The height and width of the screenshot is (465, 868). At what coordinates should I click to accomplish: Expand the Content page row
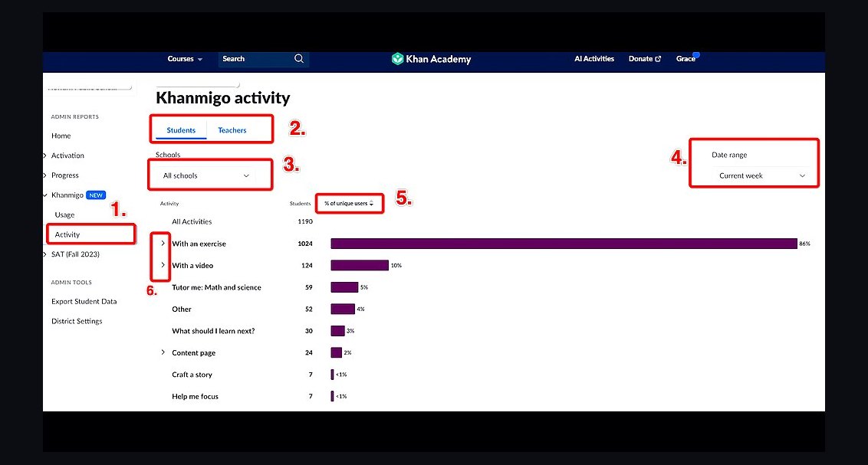(163, 352)
